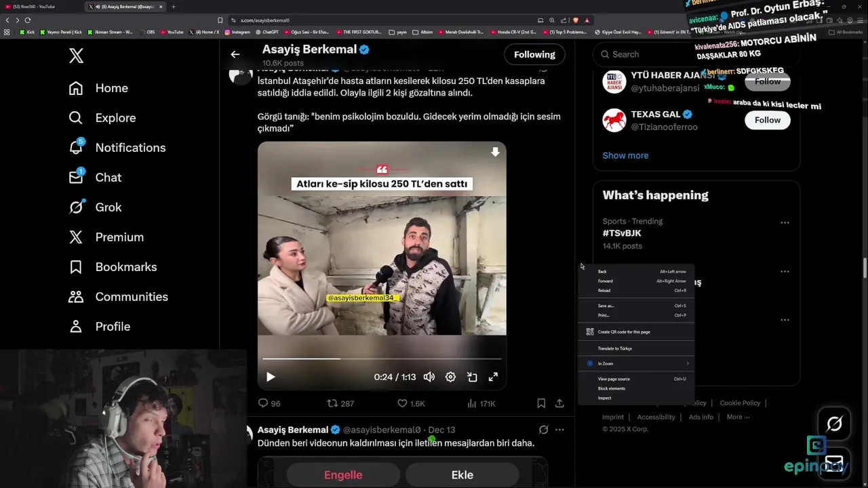Open the Cookie Policy link
Viewport: 868px width, 488px height.
tap(740, 403)
